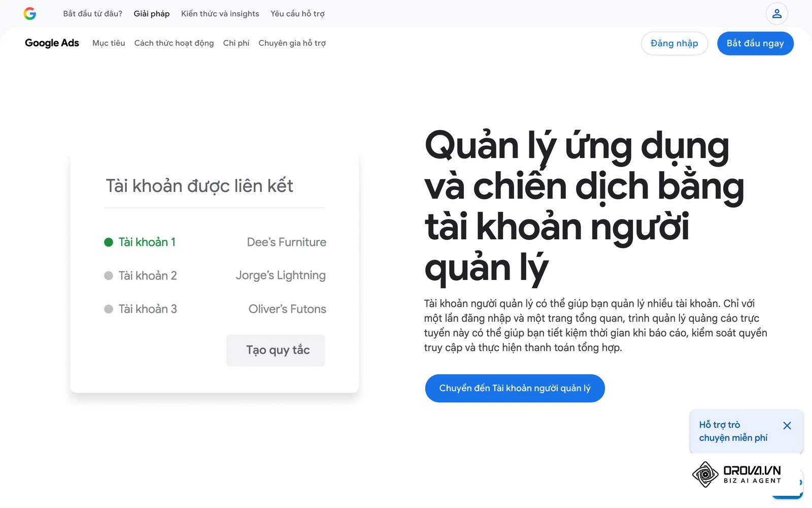
Task: Close the free chat support popup
Action: pos(787,426)
